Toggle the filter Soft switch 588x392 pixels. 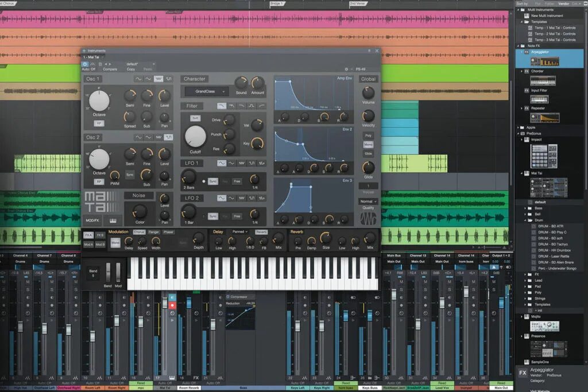pyautogui.click(x=195, y=118)
